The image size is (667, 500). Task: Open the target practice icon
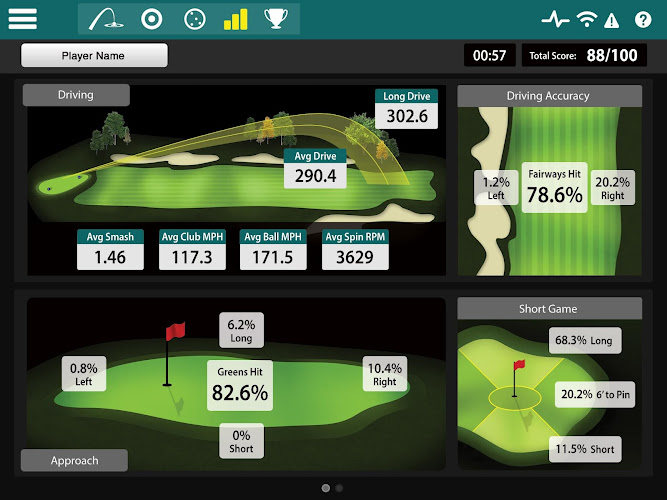(x=151, y=19)
